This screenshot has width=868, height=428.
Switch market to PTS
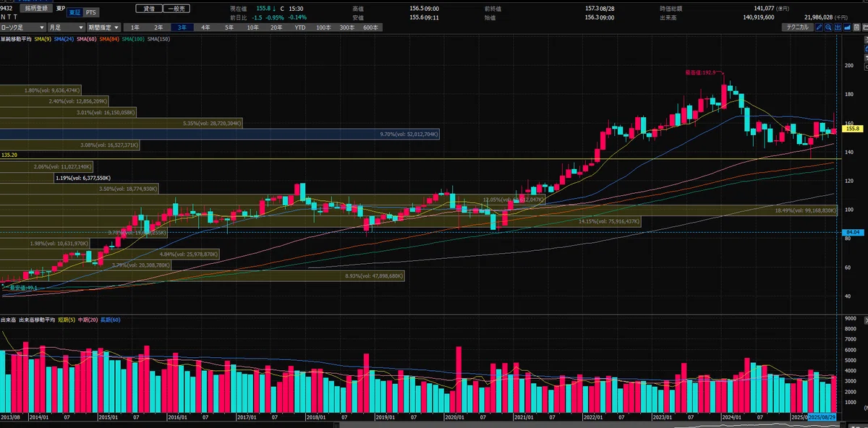coord(90,13)
